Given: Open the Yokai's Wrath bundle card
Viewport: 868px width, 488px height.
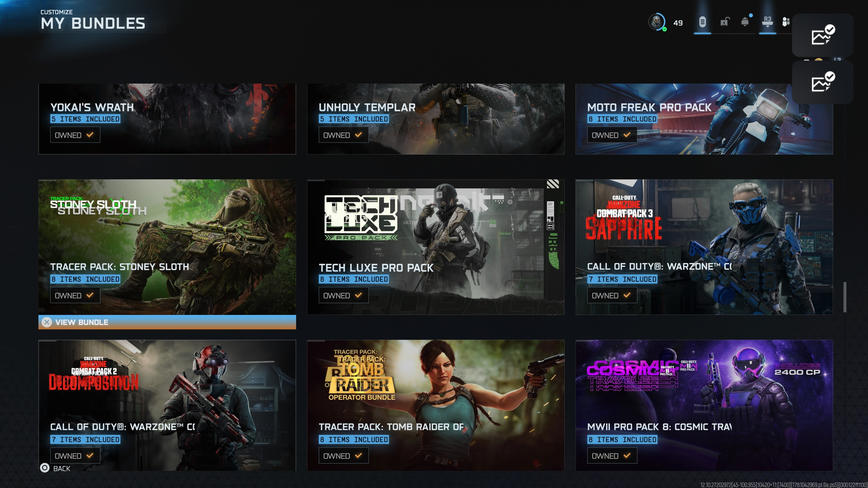Looking at the screenshot, I should point(167,119).
